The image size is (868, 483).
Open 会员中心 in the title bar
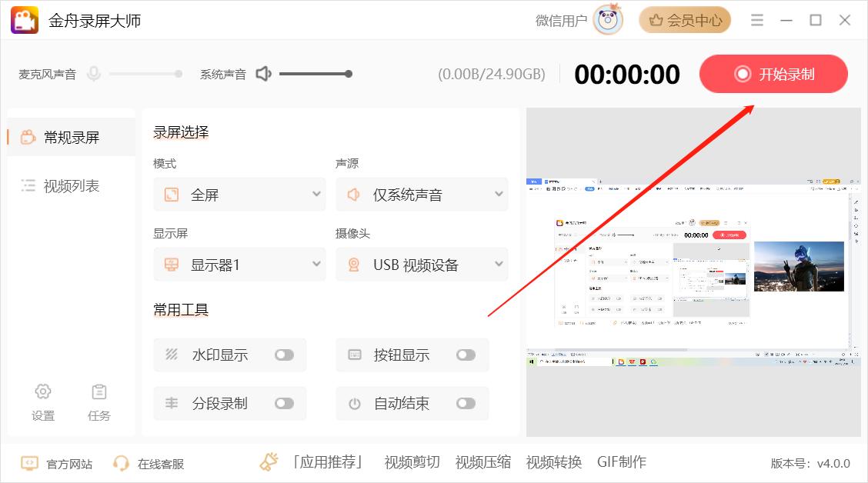pyautogui.click(x=684, y=19)
